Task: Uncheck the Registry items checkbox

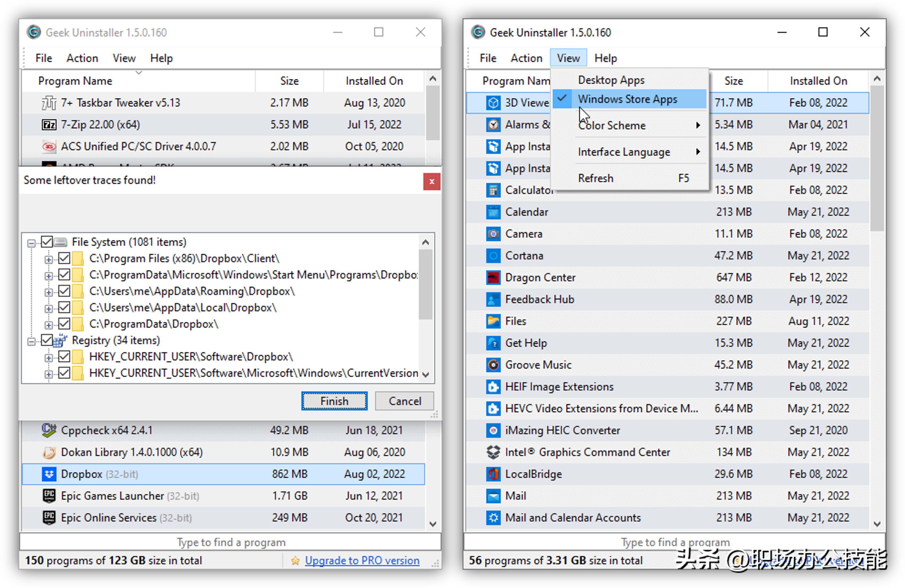Action: click(47, 340)
